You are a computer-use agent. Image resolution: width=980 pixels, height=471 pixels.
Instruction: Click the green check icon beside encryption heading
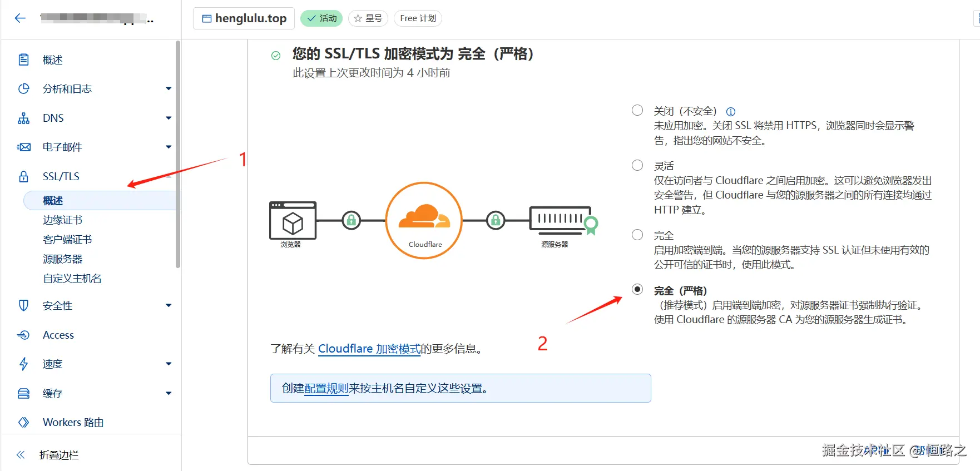276,55
